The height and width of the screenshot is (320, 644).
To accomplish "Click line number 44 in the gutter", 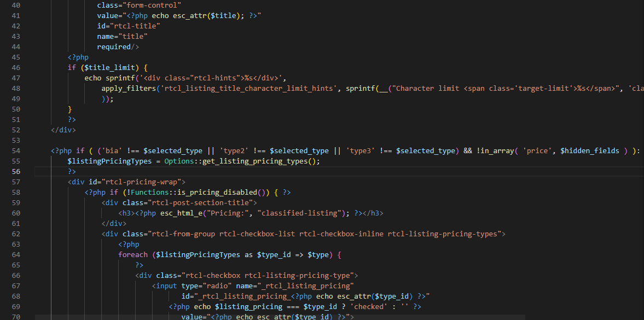I will click(x=16, y=47).
